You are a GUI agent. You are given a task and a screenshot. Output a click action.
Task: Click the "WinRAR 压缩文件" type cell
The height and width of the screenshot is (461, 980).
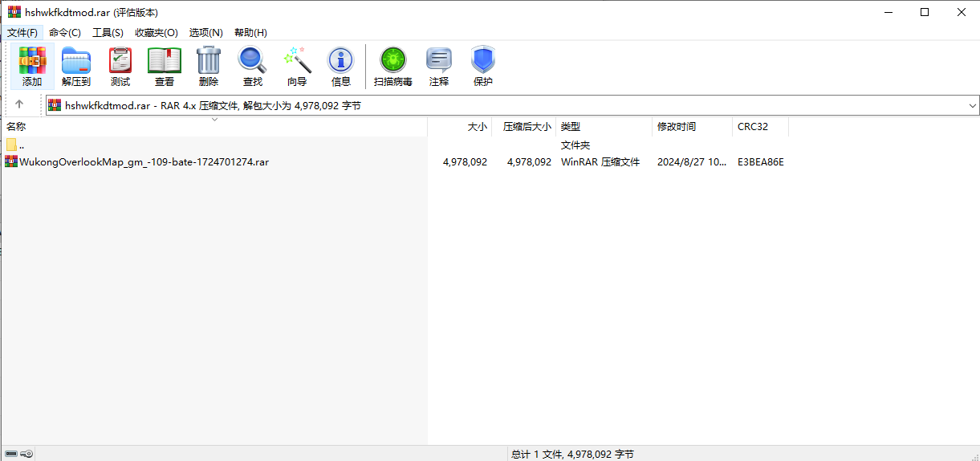[600, 161]
